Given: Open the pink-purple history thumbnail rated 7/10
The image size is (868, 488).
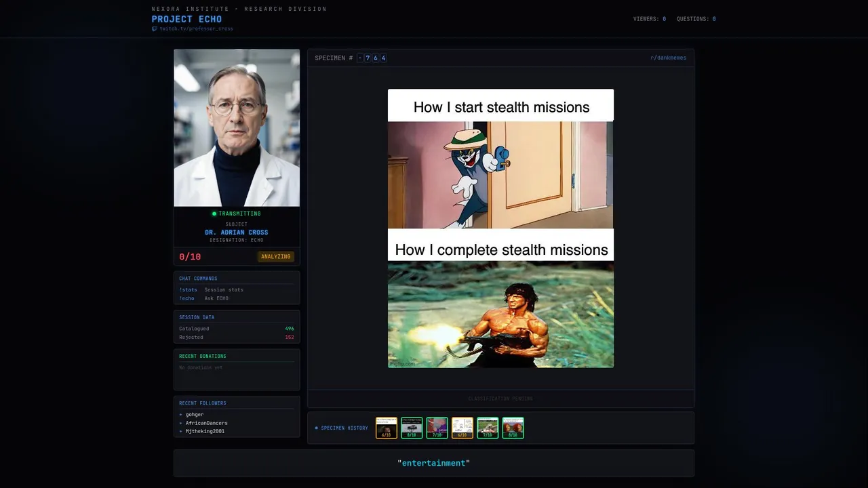Looking at the screenshot, I should click(437, 428).
